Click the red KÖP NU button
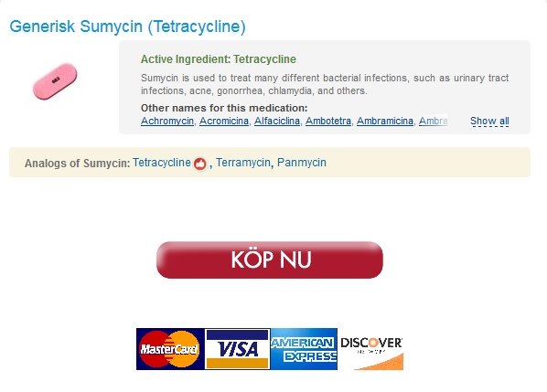 270,260
